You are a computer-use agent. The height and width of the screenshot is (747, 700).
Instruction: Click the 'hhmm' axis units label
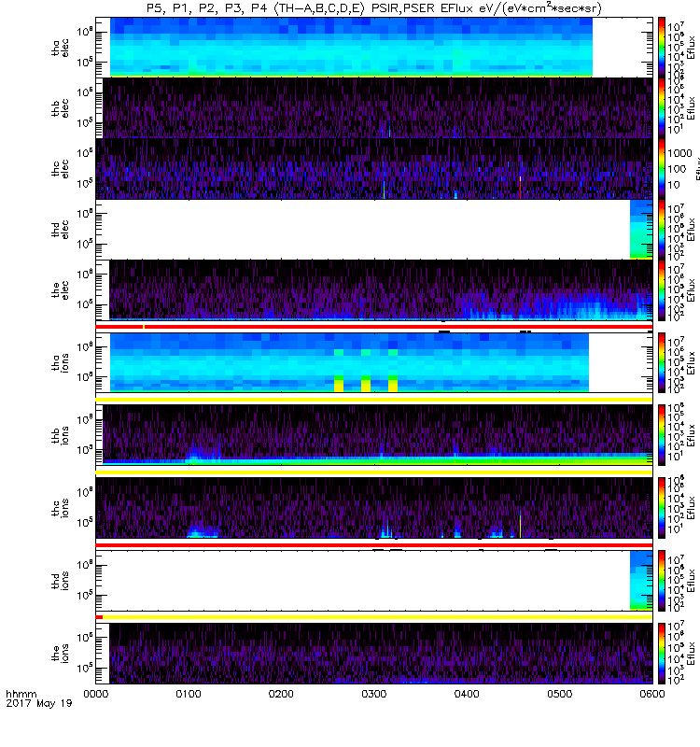point(21,694)
